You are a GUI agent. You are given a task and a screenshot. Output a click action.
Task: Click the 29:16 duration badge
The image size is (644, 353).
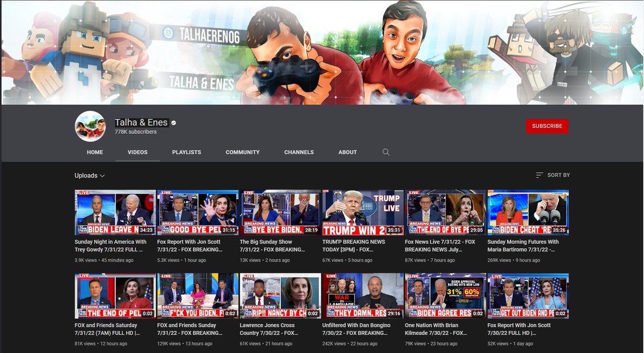394,313
